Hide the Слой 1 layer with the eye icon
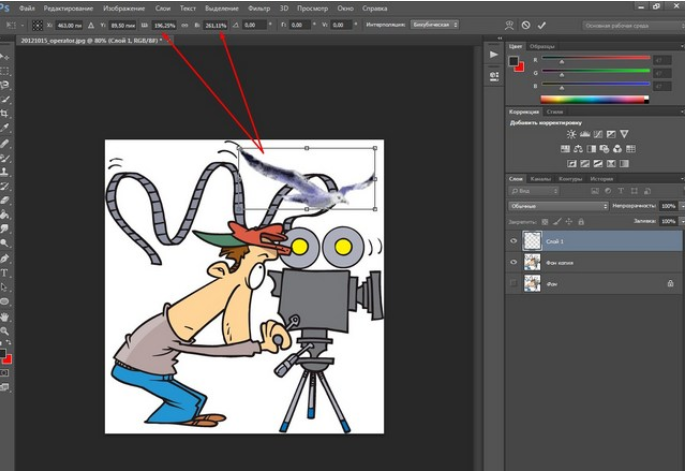Viewport: 687px width, 472px height. pos(514,240)
